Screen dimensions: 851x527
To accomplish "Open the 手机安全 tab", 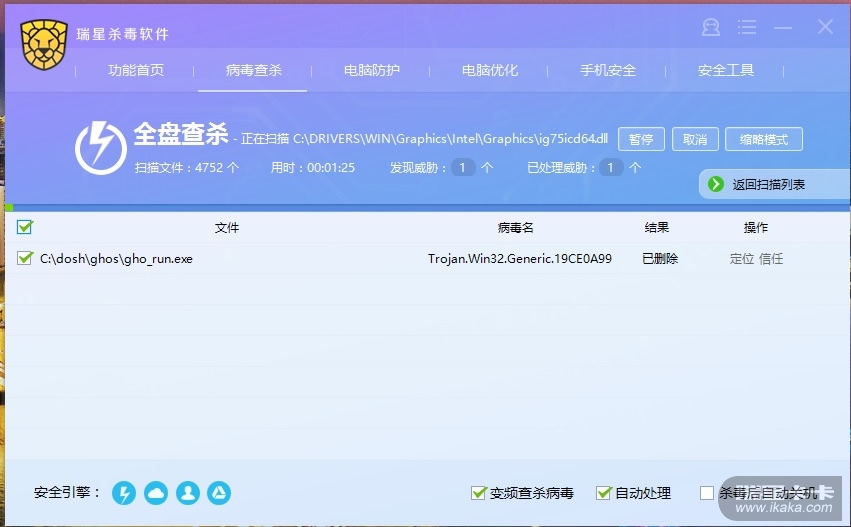I will pos(608,70).
